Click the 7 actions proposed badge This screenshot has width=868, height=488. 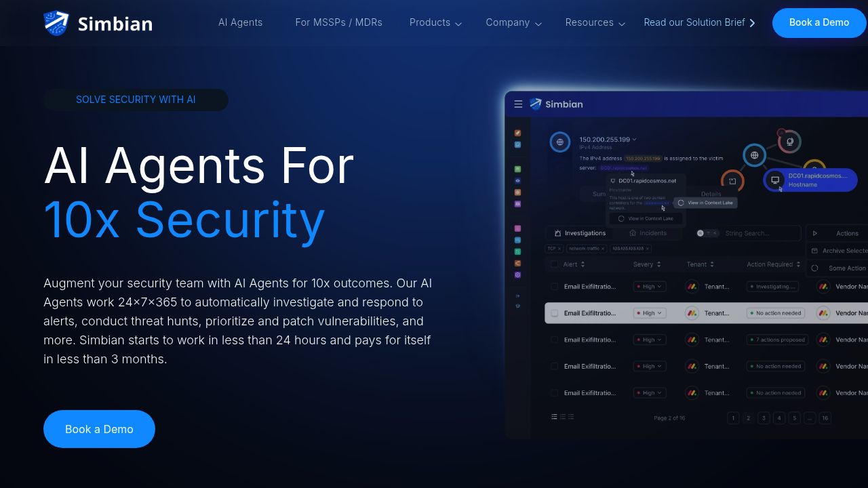coord(777,340)
